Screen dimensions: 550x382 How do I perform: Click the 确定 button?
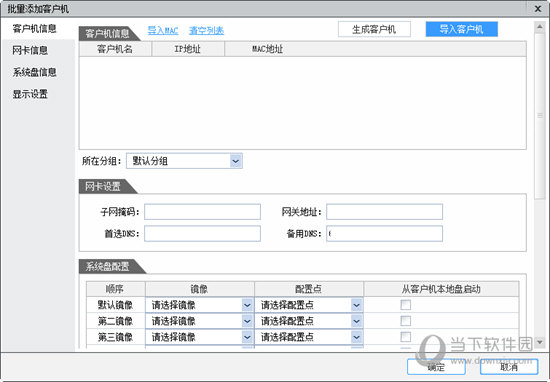tap(436, 367)
